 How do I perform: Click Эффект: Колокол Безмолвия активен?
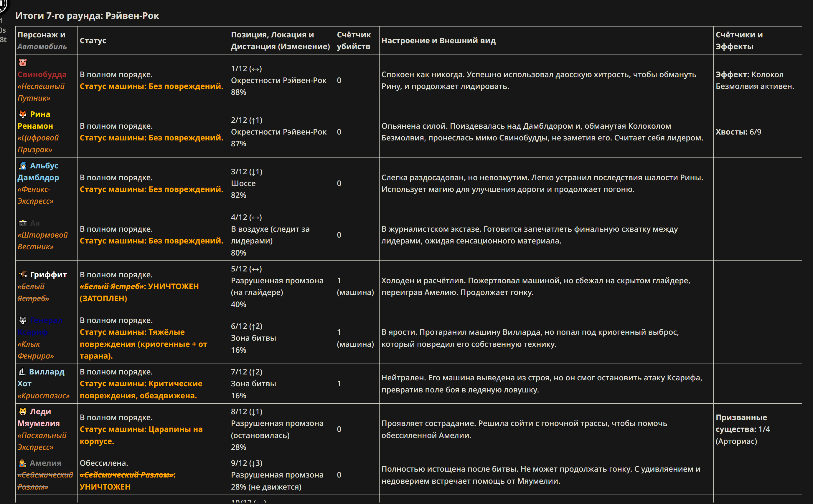pos(755,80)
